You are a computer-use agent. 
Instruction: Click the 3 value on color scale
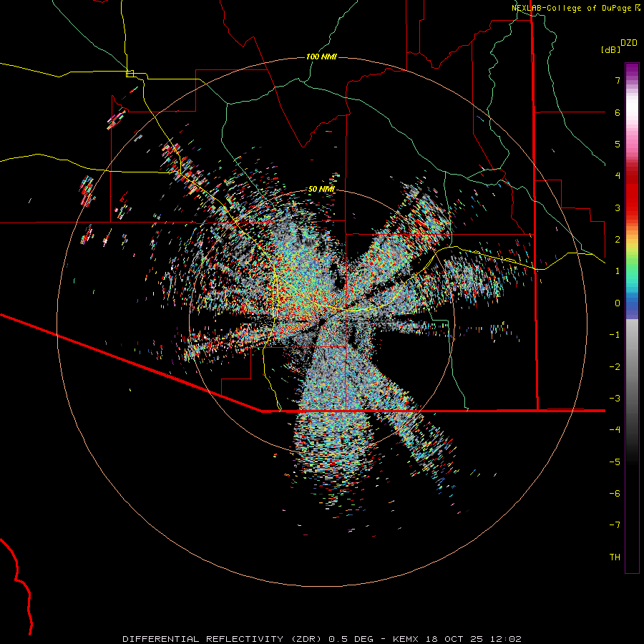click(618, 208)
